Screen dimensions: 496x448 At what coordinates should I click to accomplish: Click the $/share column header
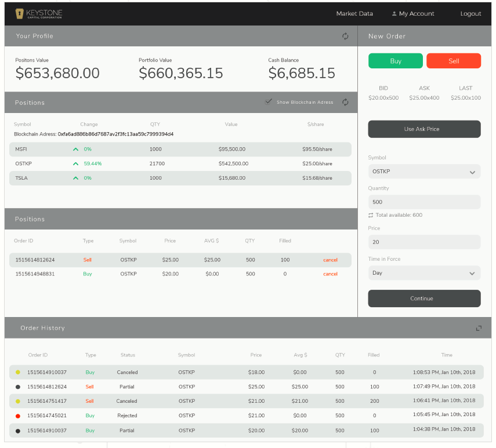(316, 125)
